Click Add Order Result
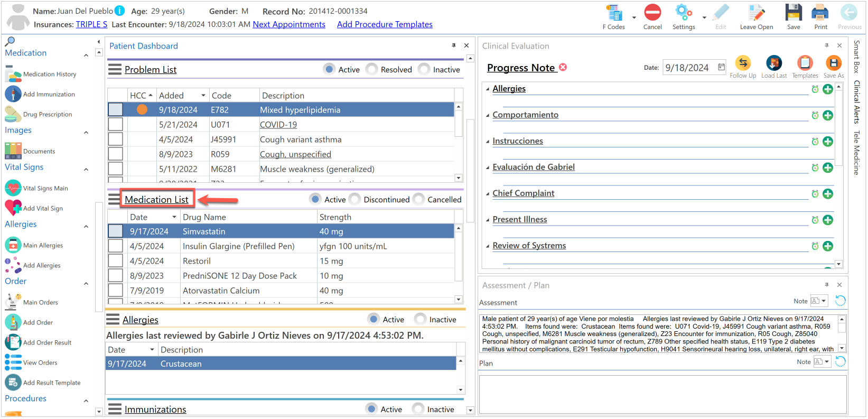Viewport: 868px width, 419px height. tap(38, 342)
